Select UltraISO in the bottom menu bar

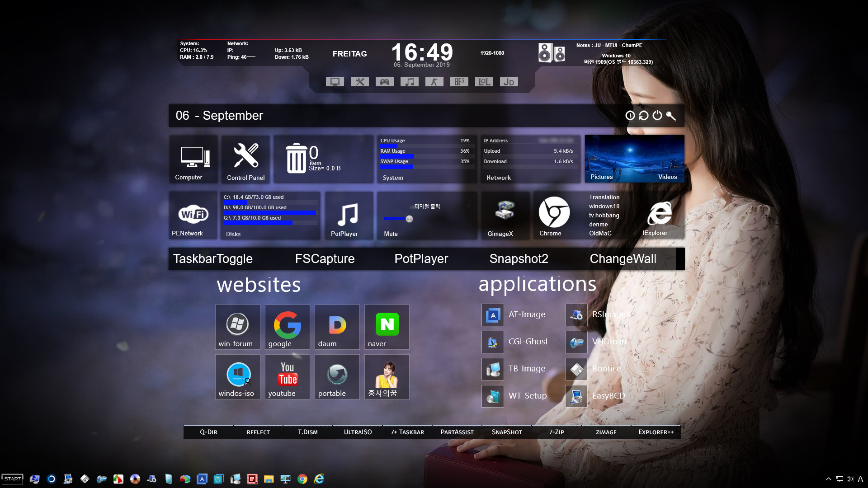[358, 432]
